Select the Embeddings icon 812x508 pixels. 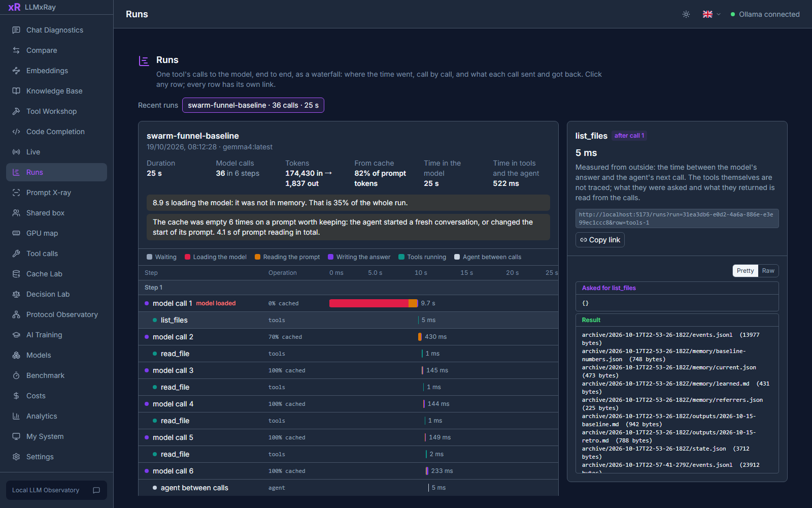(16, 71)
